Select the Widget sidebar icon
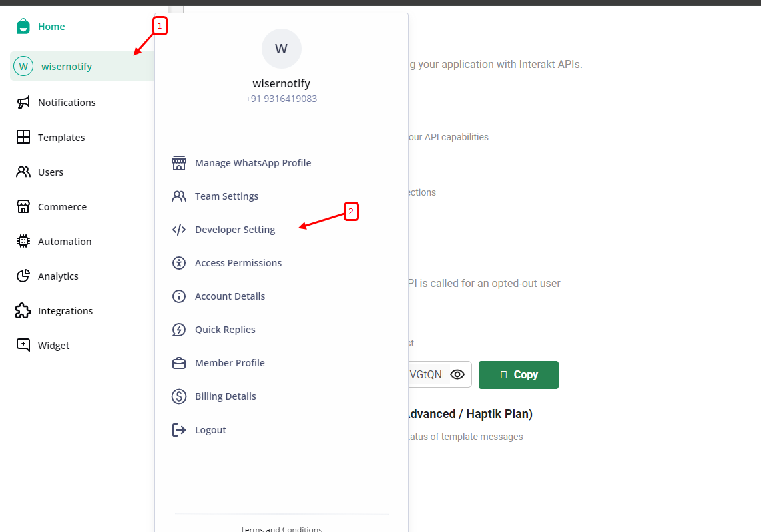The height and width of the screenshot is (532, 761). point(23,345)
